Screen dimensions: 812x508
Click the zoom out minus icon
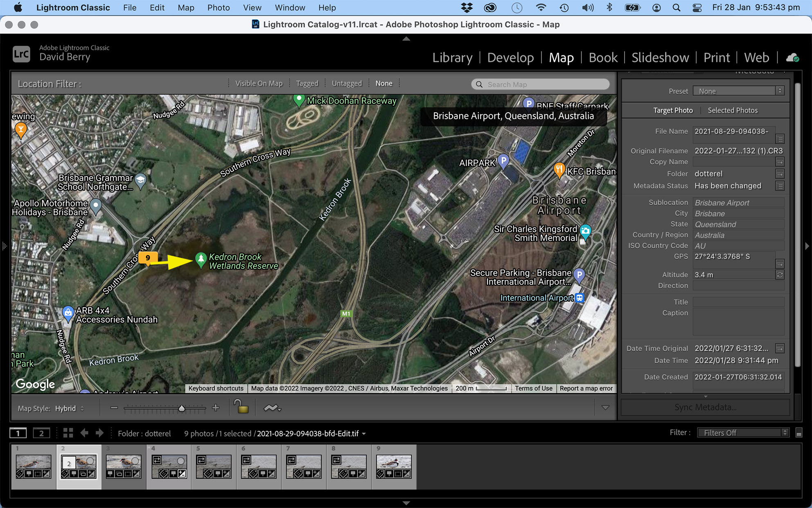point(114,408)
